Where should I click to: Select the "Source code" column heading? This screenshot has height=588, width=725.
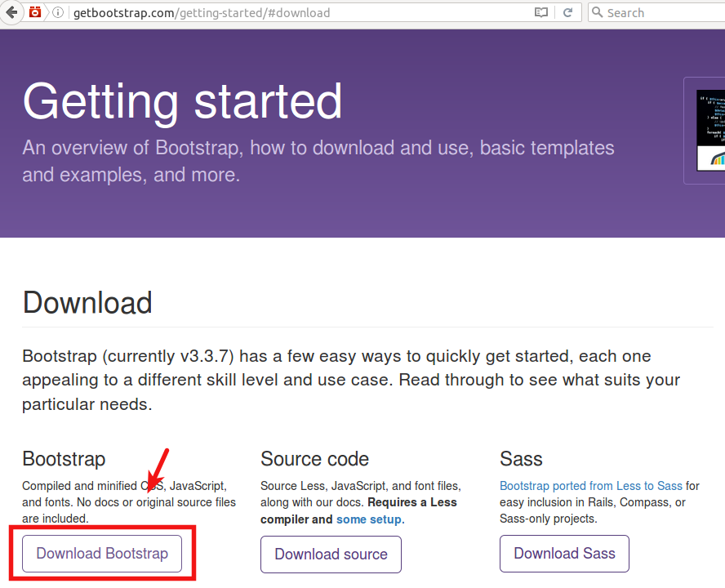[x=314, y=459]
